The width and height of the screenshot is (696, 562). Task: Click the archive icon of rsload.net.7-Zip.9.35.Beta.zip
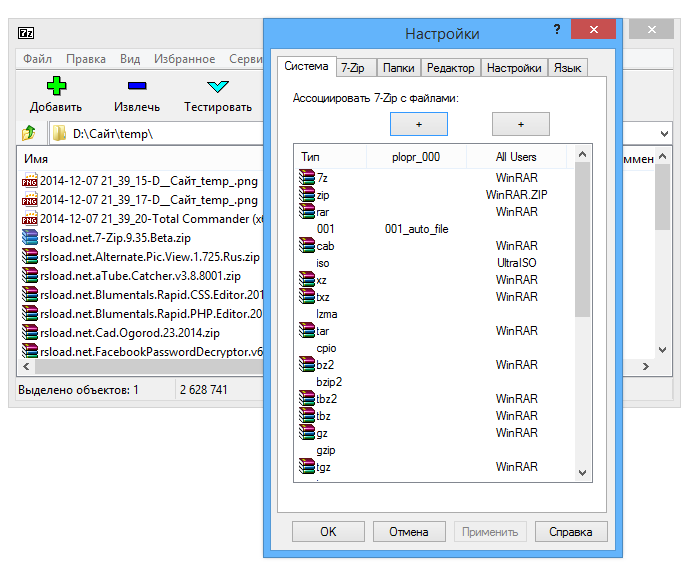(x=30, y=237)
